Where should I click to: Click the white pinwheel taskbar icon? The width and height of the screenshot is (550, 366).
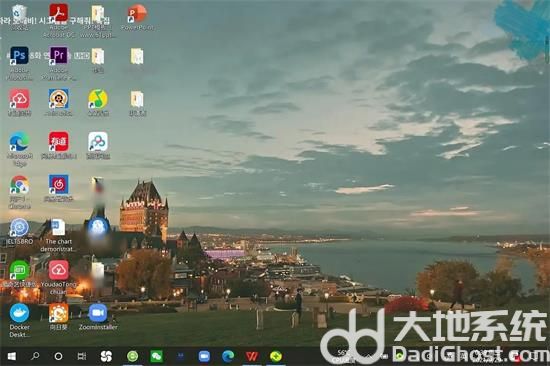click(x=106, y=357)
